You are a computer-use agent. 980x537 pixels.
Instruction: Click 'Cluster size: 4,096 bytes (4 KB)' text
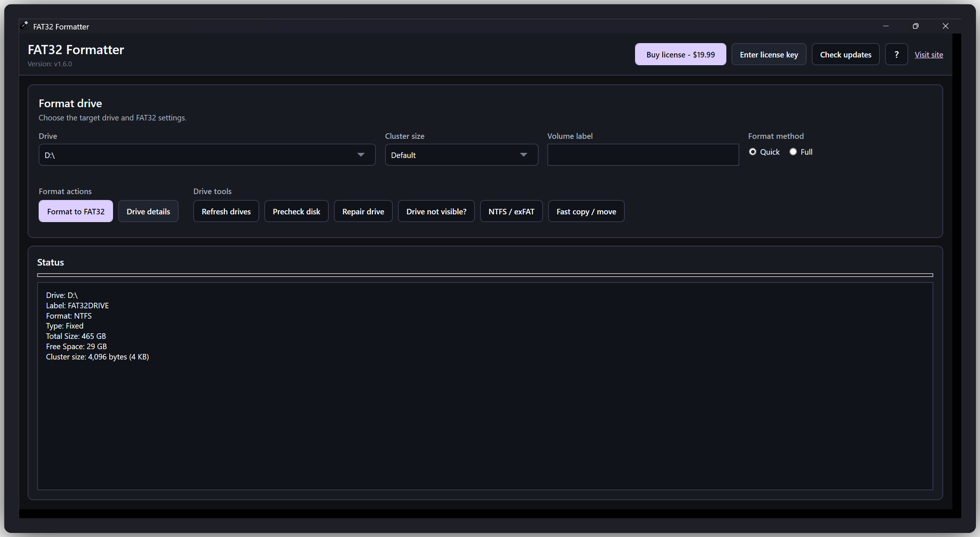tap(98, 357)
